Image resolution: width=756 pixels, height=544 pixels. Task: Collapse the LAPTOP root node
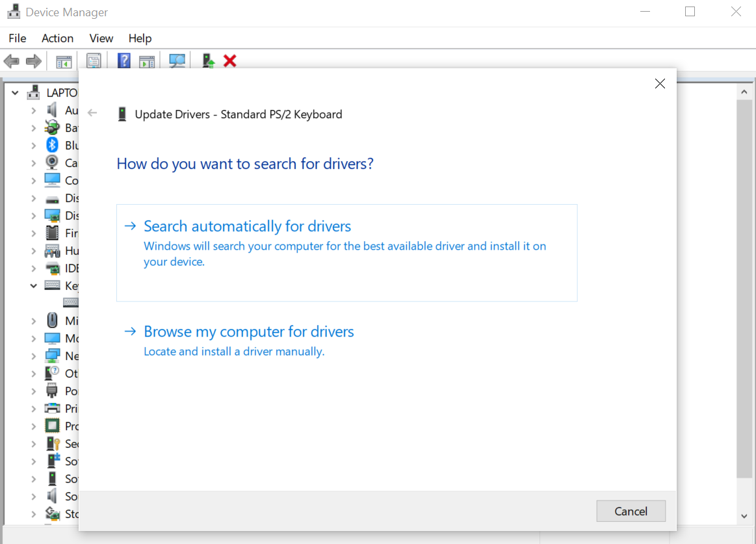tap(15, 92)
